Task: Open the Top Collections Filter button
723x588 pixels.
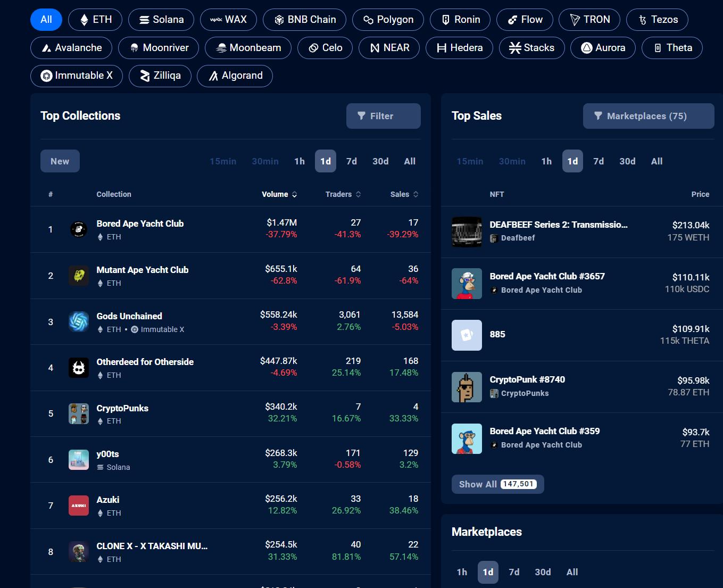Action: click(x=383, y=116)
